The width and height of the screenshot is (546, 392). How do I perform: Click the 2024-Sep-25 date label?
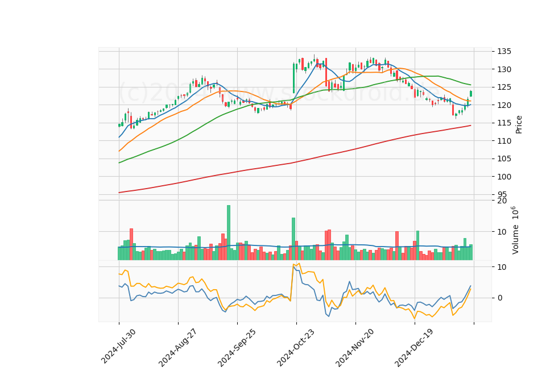pos(237,348)
